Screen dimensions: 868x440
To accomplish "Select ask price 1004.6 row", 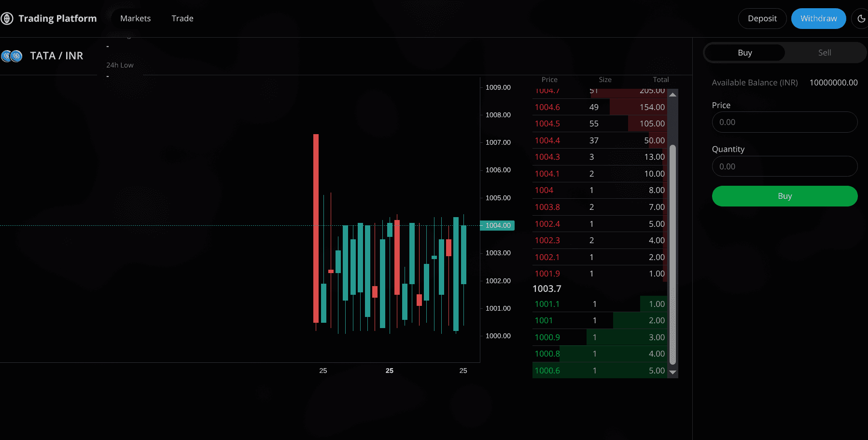I will click(600, 107).
